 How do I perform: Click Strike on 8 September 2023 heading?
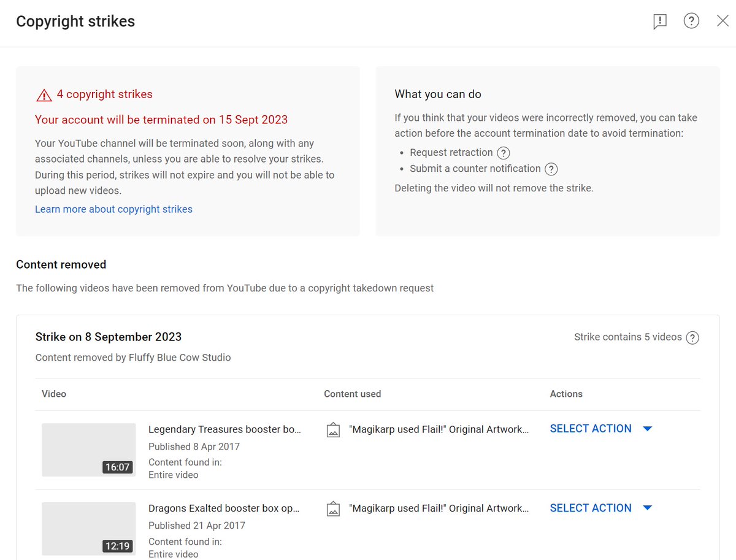tap(109, 337)
